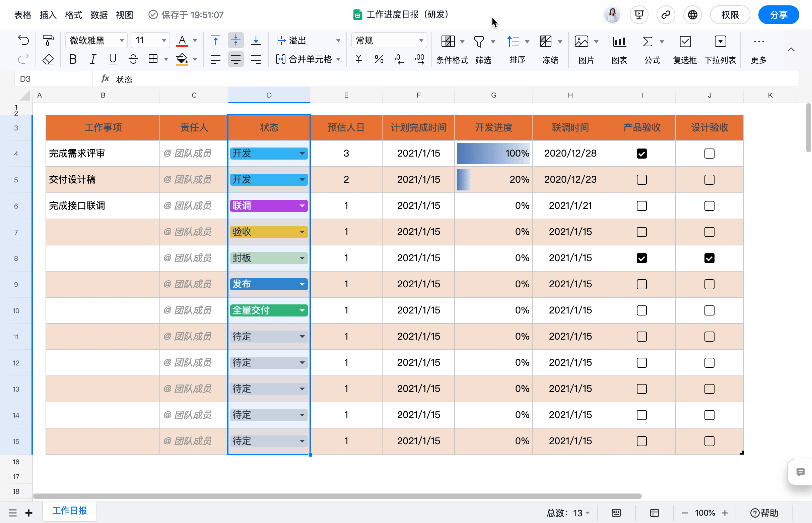Uncheck 设计验收 checkbox in row 8
The height and width of the screenshot is (523, 812).
(x=709, y=258)
